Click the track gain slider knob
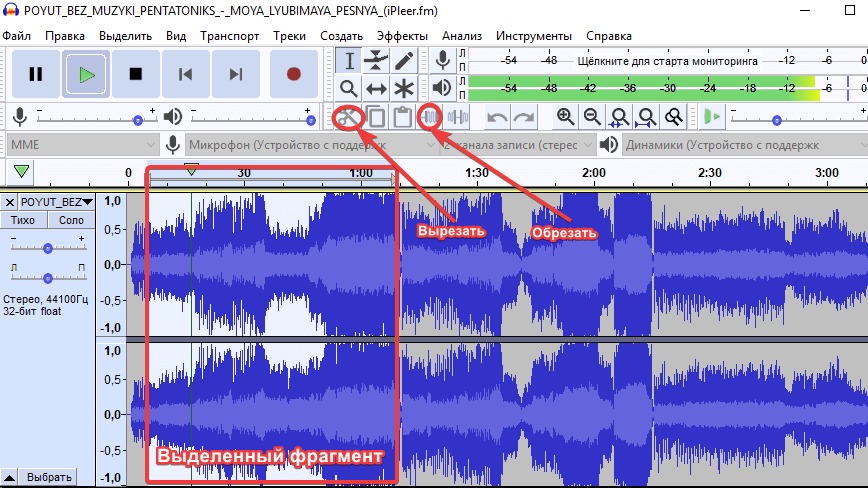 [47, 246]
